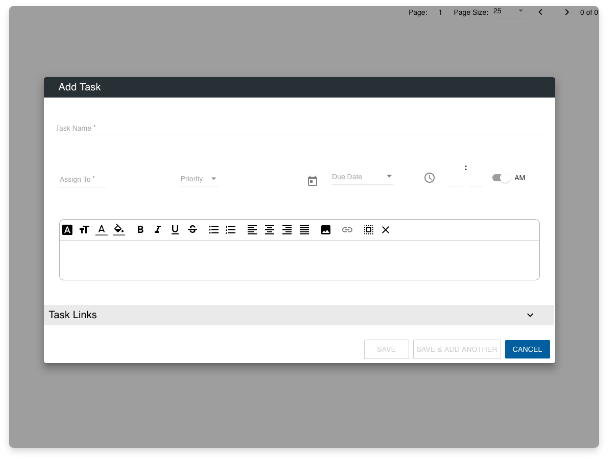Toggle bold formatting in editor toolbar
This screenshot has width=608, height=460.
140,230
